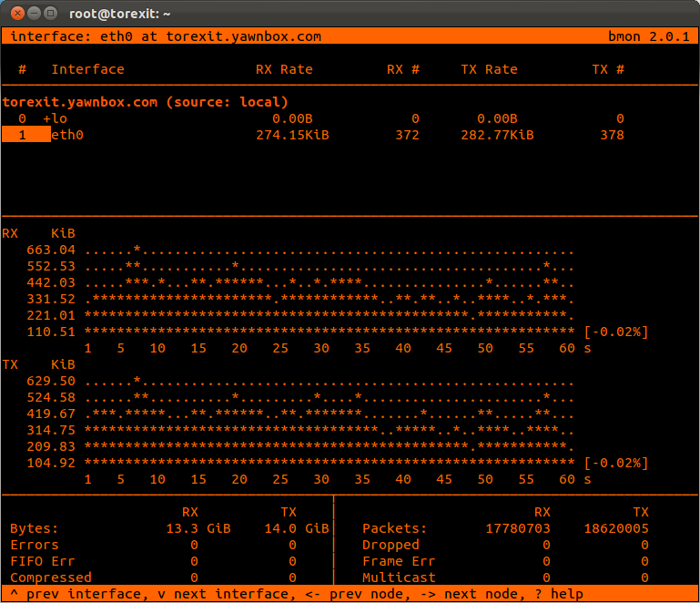The image size is (700, 603).
Task: Click the RX graph 663.04 scale value
Action: point(51,250)
